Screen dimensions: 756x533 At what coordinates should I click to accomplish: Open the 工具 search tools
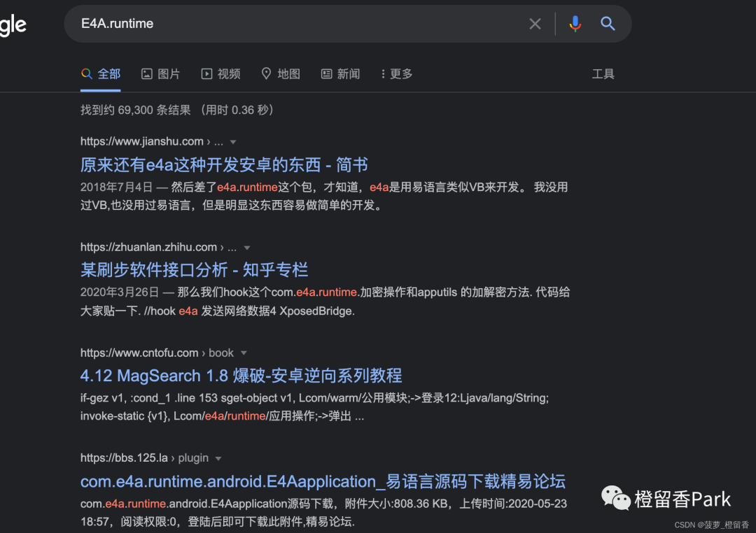(603, 73)
